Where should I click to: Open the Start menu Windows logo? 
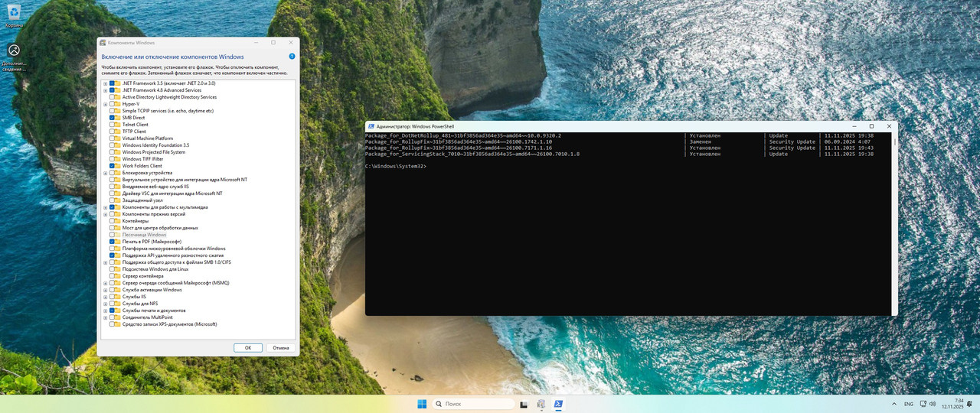point(423,404)
